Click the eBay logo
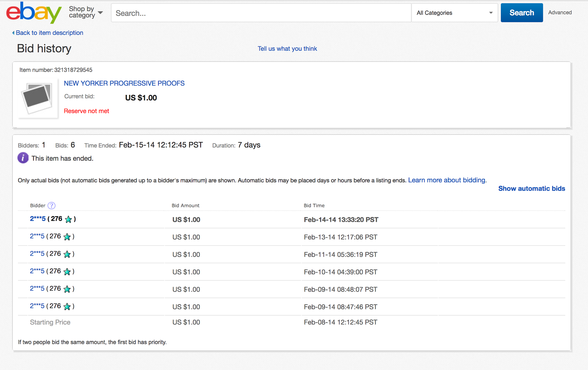 pyautogui.click(x=33, y=13)
